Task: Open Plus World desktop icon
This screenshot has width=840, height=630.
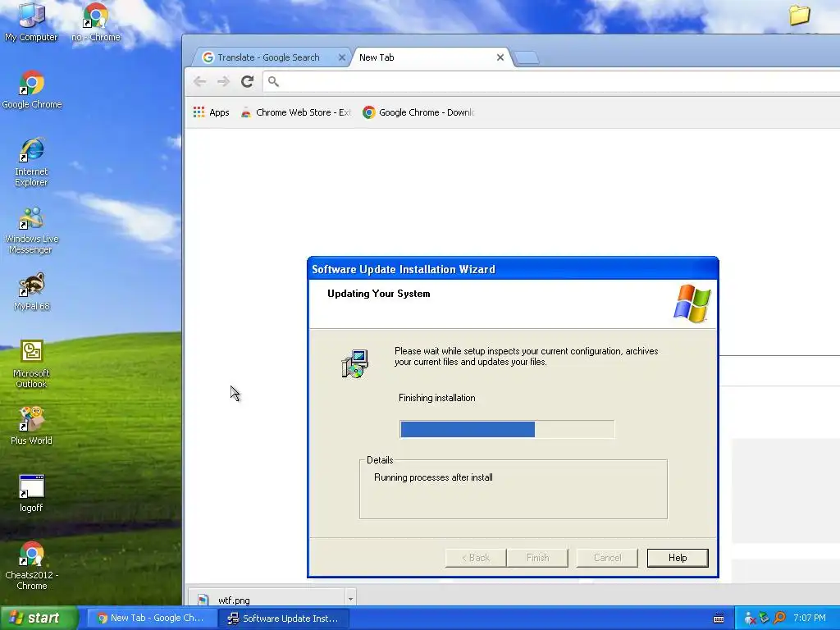Action: (x=32, y=426)
